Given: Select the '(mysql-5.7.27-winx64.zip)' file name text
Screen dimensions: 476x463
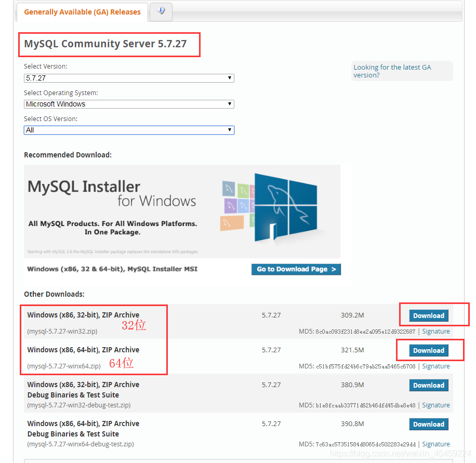Looking at the screenshot, I should (x=64, y=366).
